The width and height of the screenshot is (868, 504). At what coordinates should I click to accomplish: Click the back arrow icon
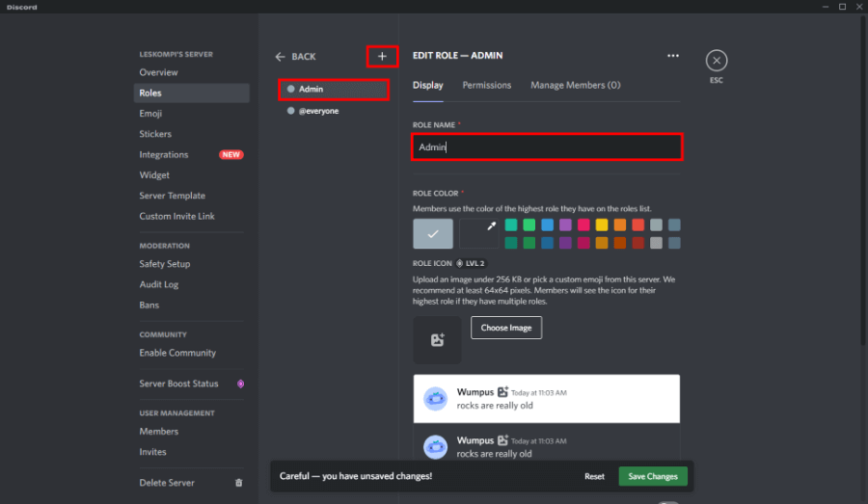[x=280, y=57]
